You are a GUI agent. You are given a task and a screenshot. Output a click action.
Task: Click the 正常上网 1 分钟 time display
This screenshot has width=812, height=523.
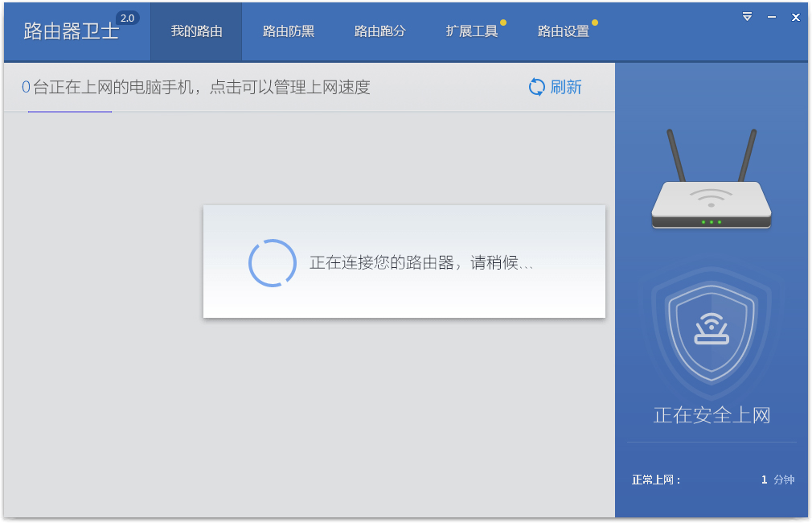click(711, 479)
